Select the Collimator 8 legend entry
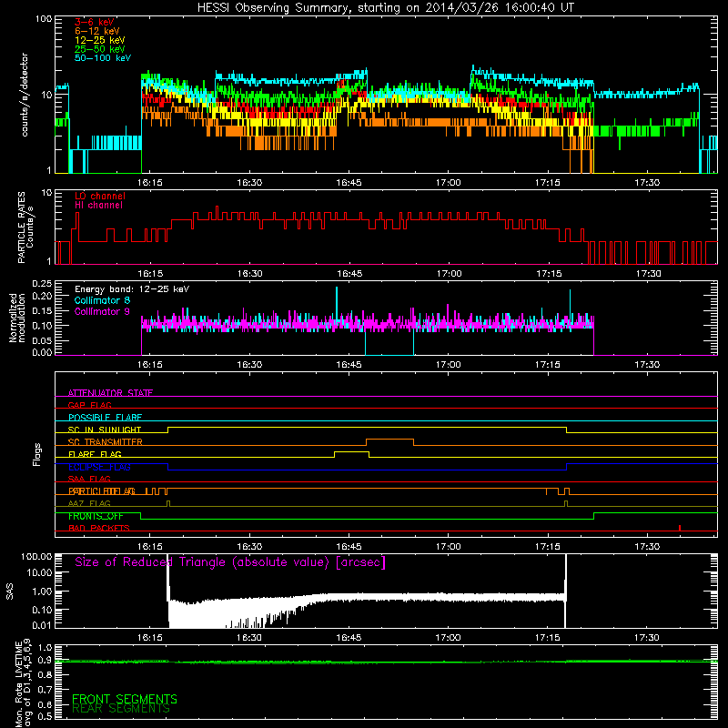 102,300
